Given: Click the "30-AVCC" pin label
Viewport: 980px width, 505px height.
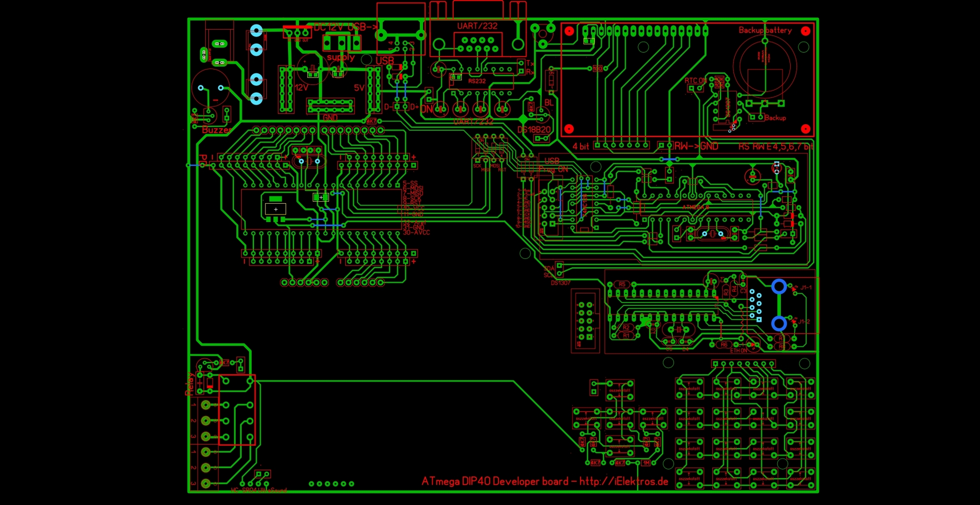Looking at the screenshot, I should pyautogui.click(x=416, y=232).
